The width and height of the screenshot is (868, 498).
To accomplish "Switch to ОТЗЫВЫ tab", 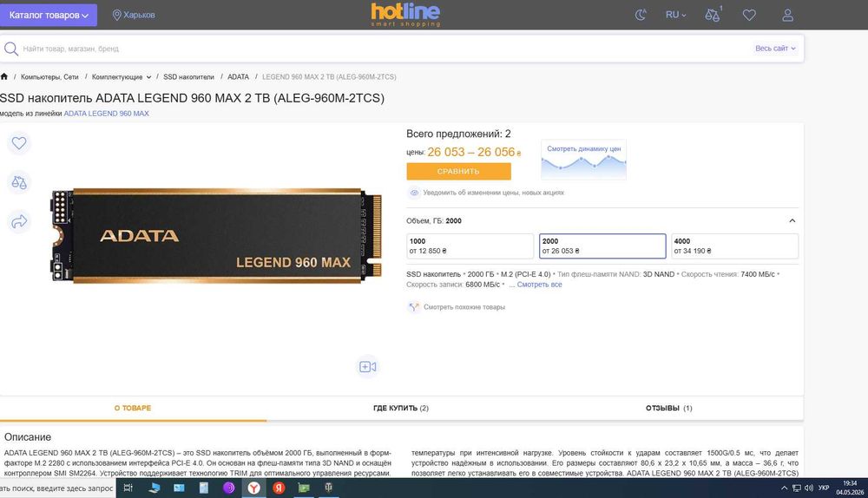I will pos(668,409).
